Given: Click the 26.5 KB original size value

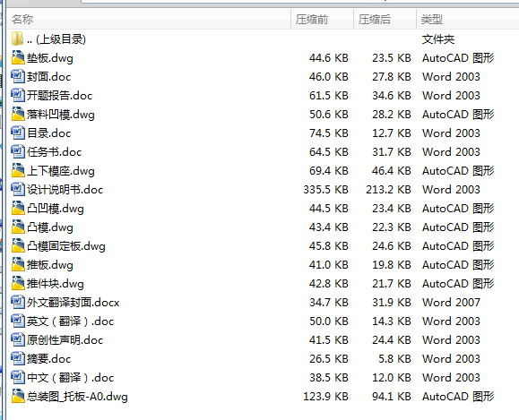Looking at the screenshot, I should coord(329,359).
